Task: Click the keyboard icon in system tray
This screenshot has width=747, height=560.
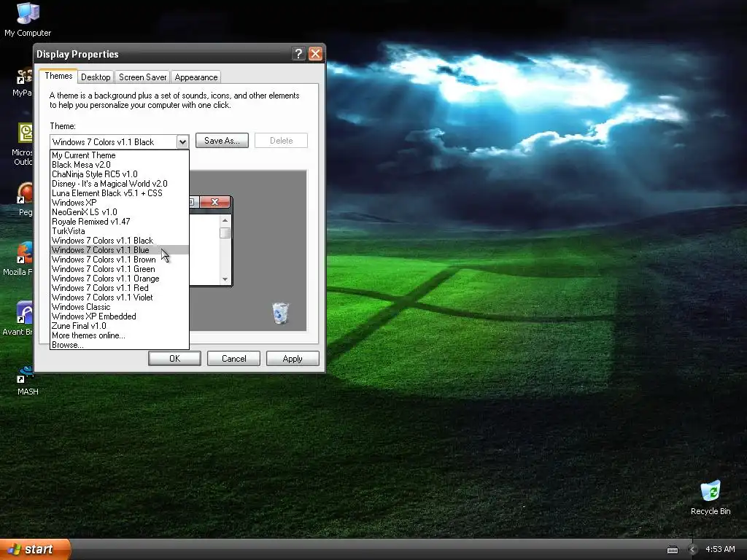Action: tap(672, 550)
